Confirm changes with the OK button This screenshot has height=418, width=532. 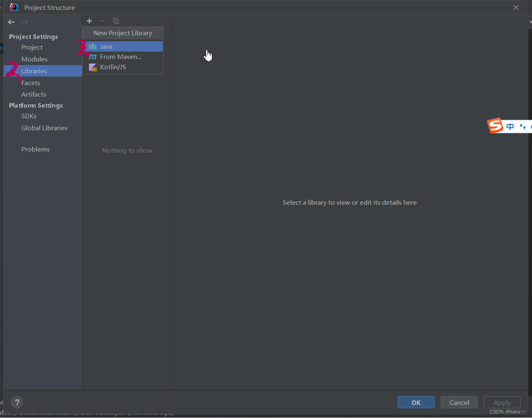tap(416, 402)
